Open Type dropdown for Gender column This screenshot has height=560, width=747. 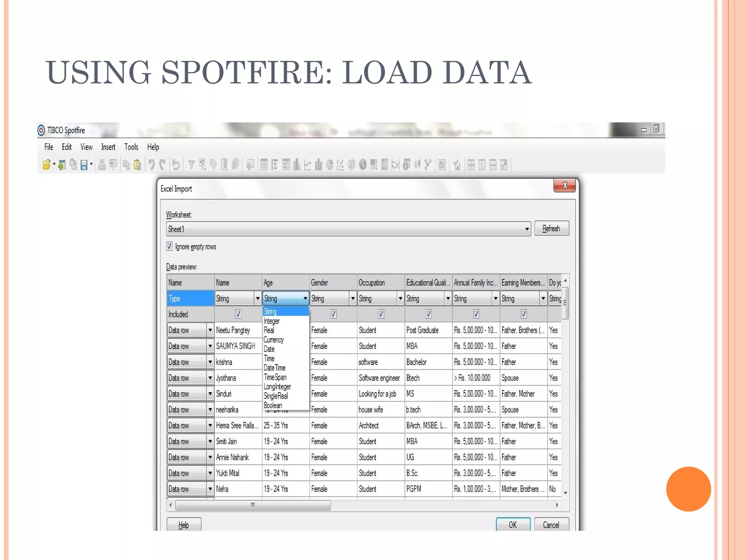point(353,298)
